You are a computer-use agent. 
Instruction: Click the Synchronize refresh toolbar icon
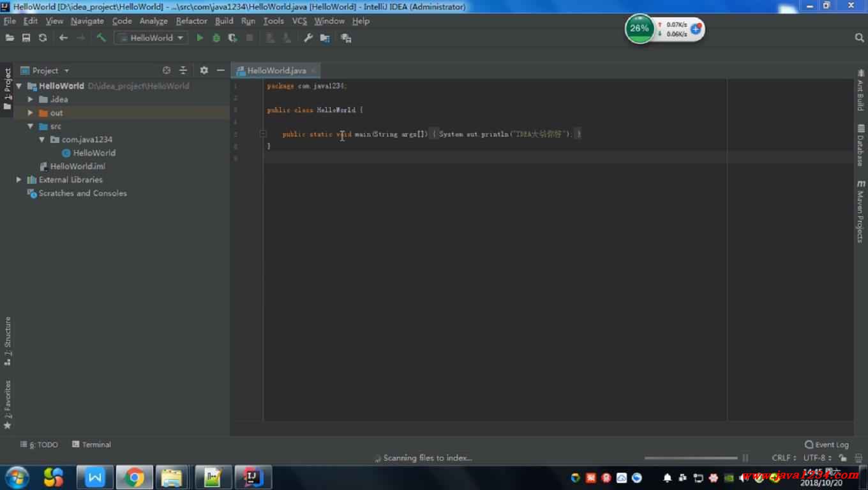point(43,38)
